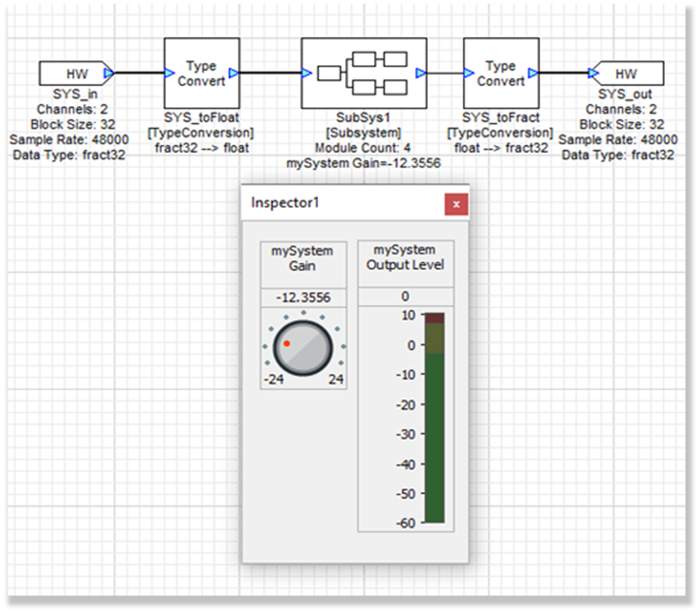
Task: Click the input pin of SYS_toFract block
Action: tap(469, 72)
